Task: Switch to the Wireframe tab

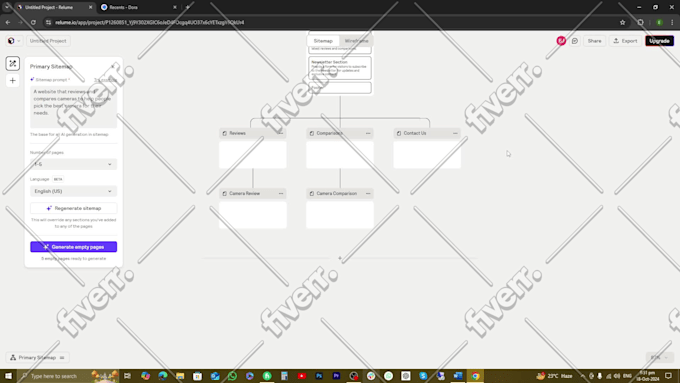Action: pos(356,41)
